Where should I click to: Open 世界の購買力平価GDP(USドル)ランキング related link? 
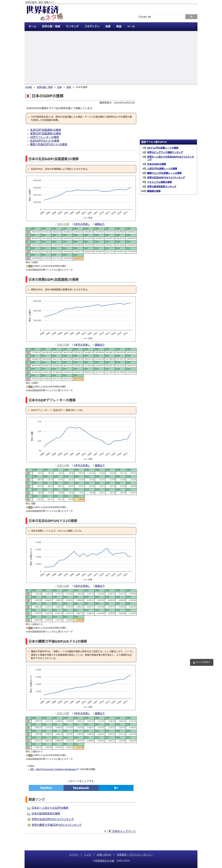[56, 825]
